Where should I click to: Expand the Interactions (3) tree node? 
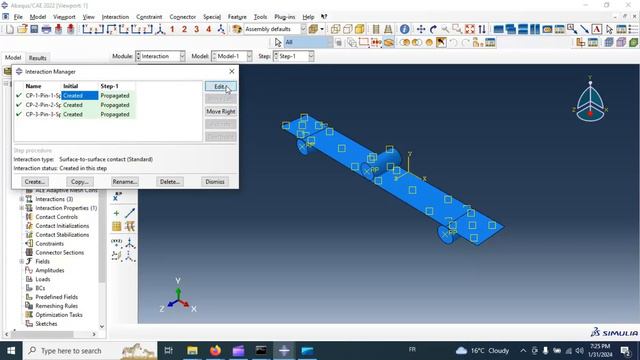coord(22,199)
